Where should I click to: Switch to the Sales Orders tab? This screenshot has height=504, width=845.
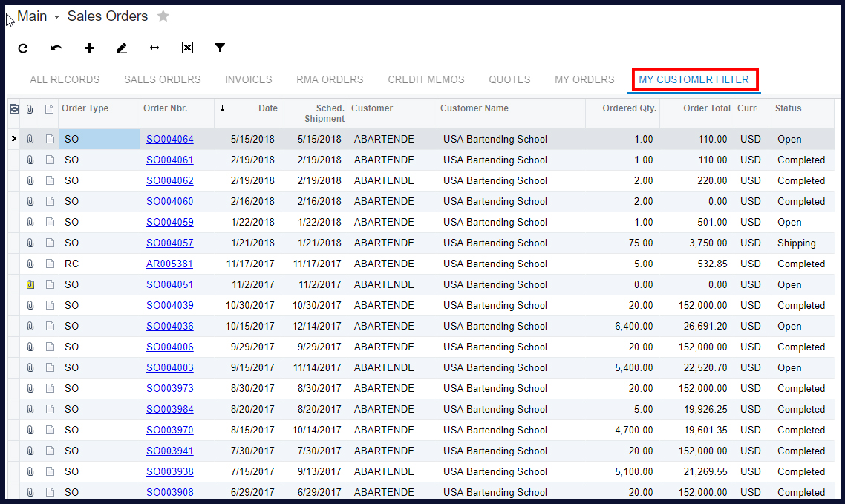(162, 79)
